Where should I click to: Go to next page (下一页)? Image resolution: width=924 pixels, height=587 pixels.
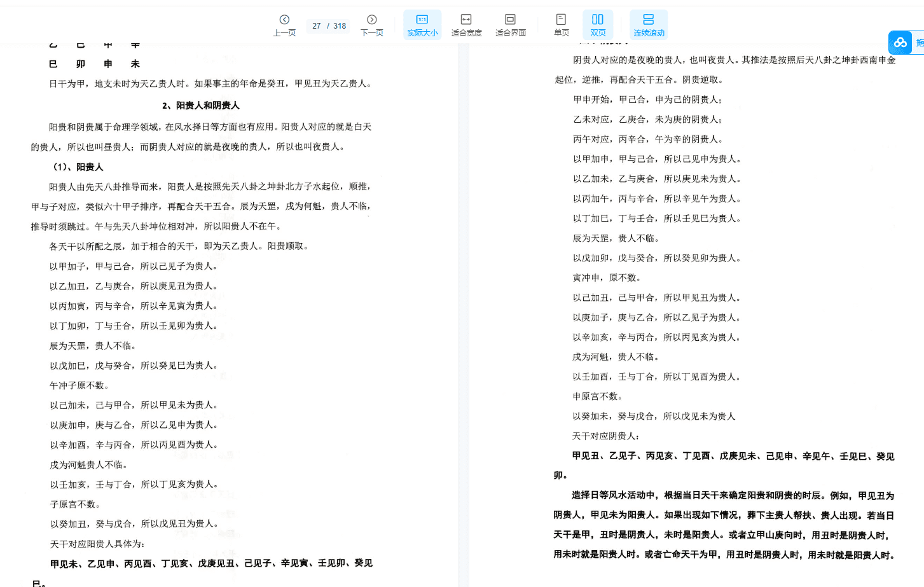[371, 25]
